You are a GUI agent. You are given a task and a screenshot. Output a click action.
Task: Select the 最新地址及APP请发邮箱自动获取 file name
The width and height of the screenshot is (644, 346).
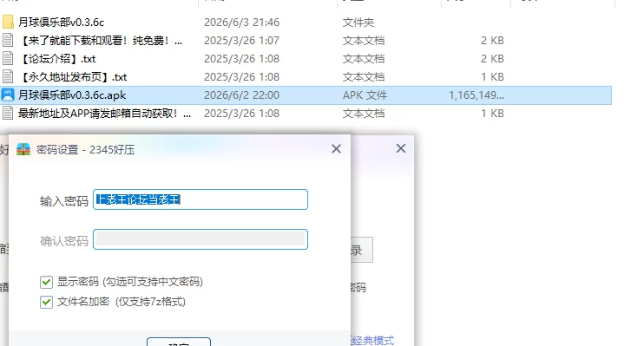[x=105, y=114]
